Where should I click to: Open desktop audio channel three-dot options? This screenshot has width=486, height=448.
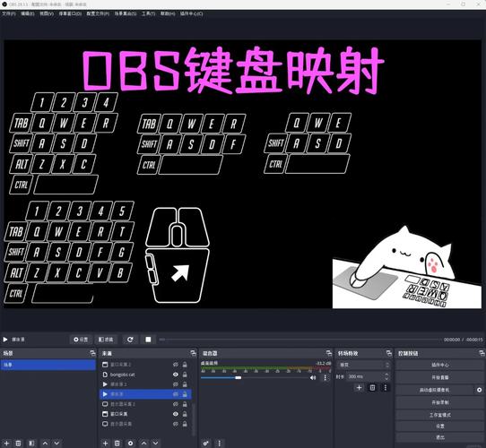coord(325,378)
